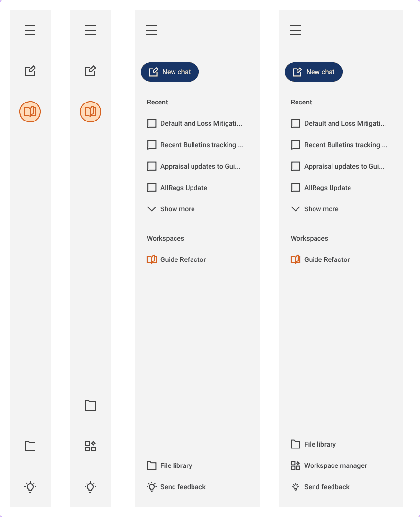Open the Guide Refactor workspace link
This screenshot has height=517, width=420.
point(183,259)
